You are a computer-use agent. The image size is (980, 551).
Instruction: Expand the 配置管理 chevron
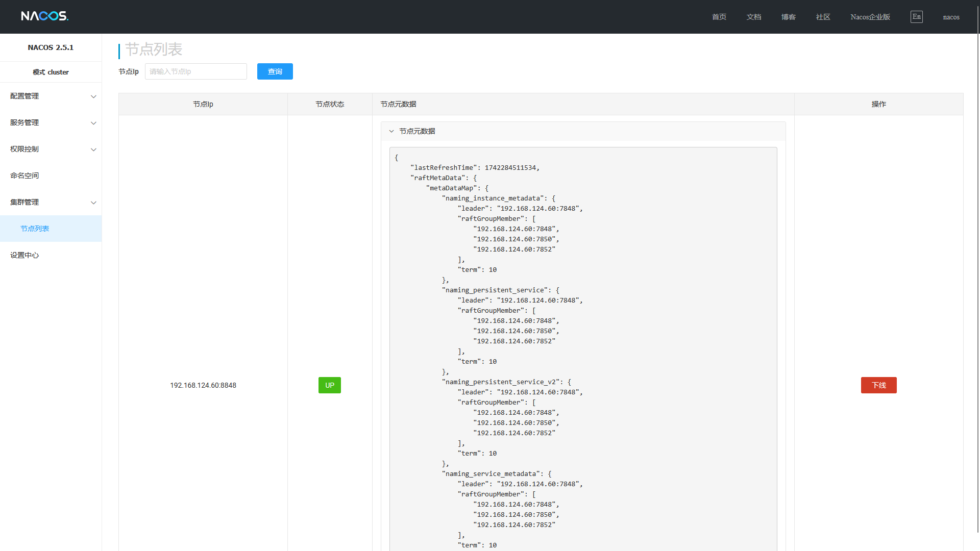point(93,96)
